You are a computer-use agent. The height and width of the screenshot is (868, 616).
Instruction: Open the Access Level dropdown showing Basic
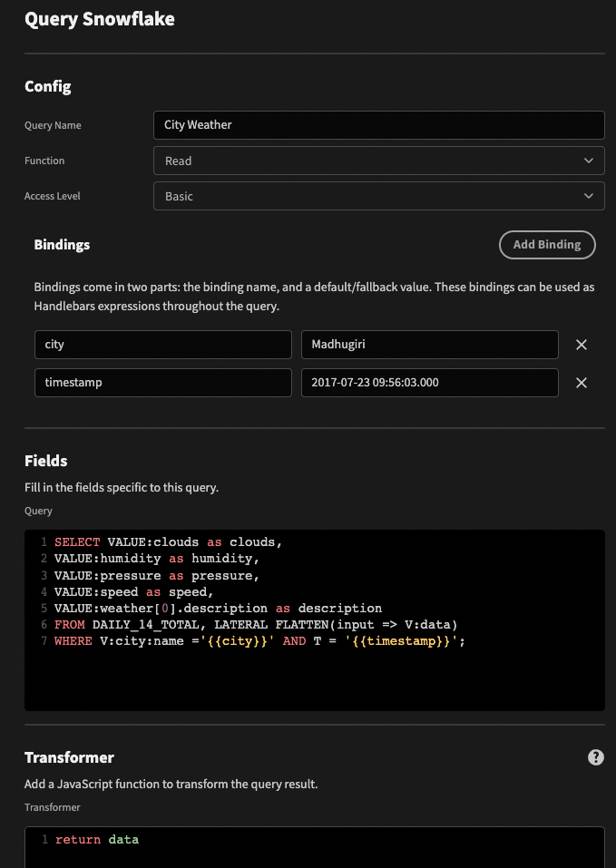[x=378, y=196]
